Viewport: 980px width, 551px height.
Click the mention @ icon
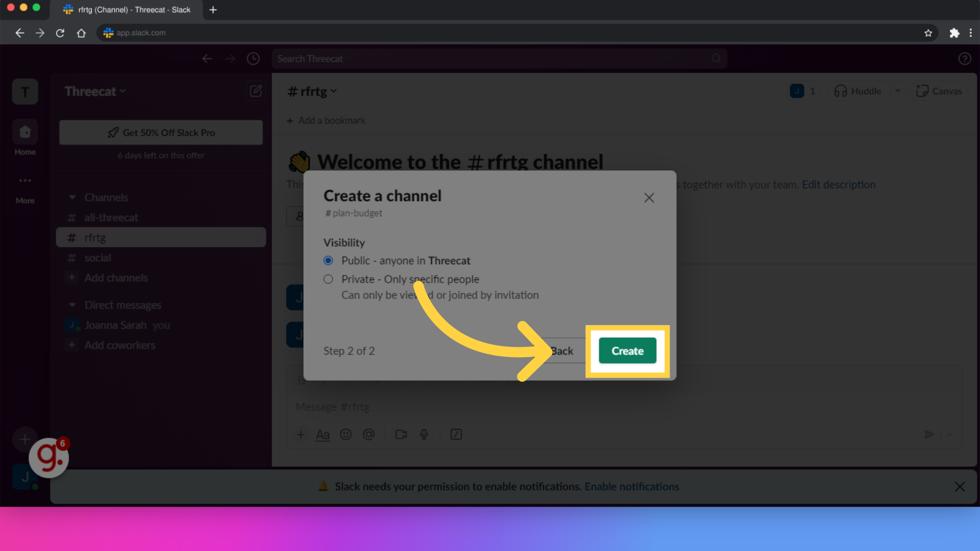[369, 435]
